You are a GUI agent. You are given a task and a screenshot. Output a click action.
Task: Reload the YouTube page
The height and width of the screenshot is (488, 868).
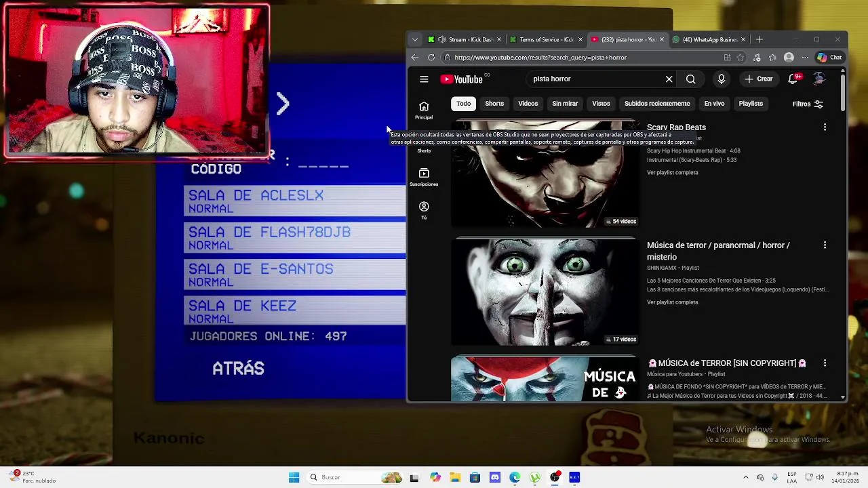[x=431, y=58]
